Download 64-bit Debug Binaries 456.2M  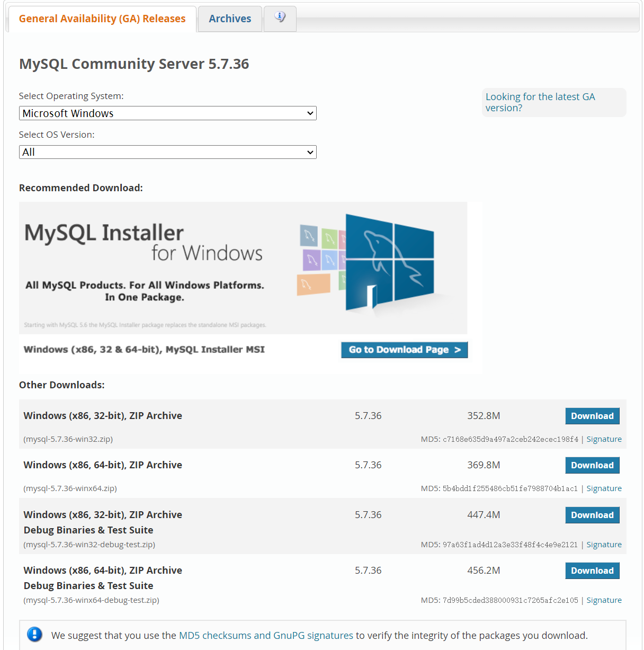pyautogui.click(x=592, y=571)
